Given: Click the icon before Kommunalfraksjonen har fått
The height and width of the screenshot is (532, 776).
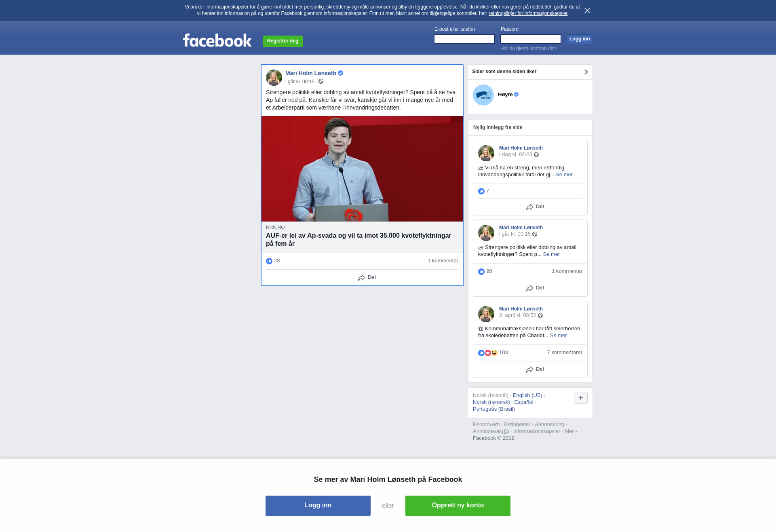Looking at the screenshot, I should point(481,329).
